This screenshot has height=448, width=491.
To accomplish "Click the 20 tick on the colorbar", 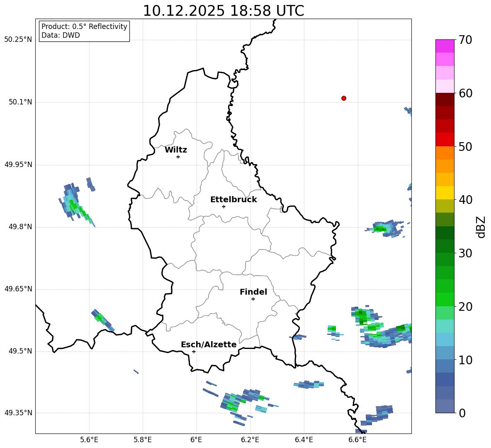I will (x=465, y=306).
